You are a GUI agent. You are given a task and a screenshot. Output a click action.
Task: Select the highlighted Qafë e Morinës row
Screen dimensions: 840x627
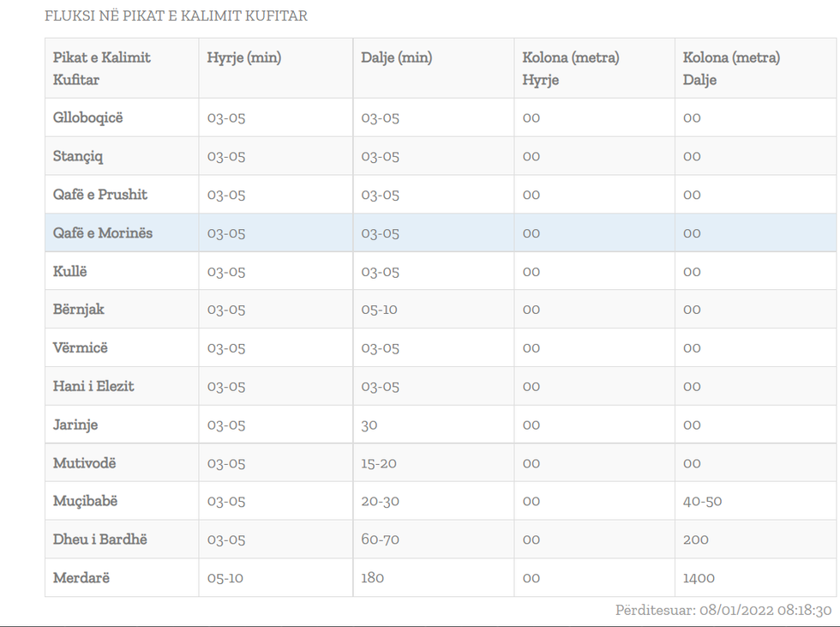coord(103,232)
